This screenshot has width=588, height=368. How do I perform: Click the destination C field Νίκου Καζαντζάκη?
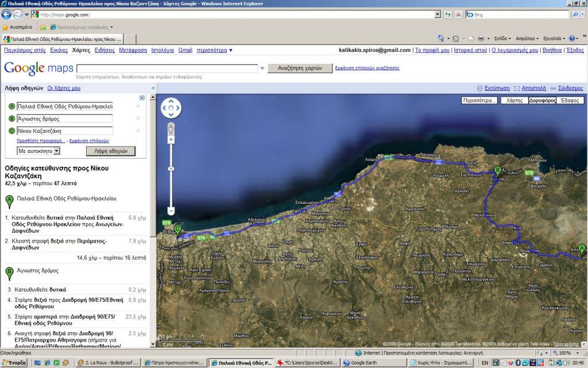pos(64,131)
